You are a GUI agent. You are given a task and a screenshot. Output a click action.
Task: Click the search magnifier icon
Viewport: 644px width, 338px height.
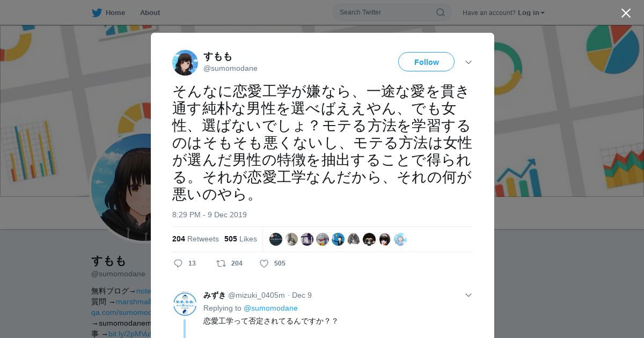coord(440,12)
